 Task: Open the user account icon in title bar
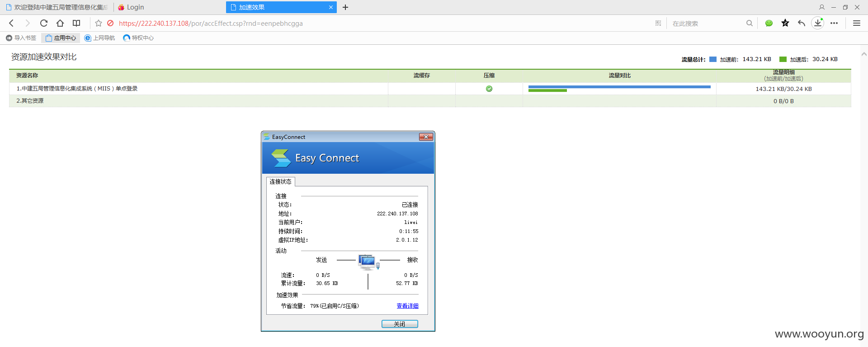(822, 7)
